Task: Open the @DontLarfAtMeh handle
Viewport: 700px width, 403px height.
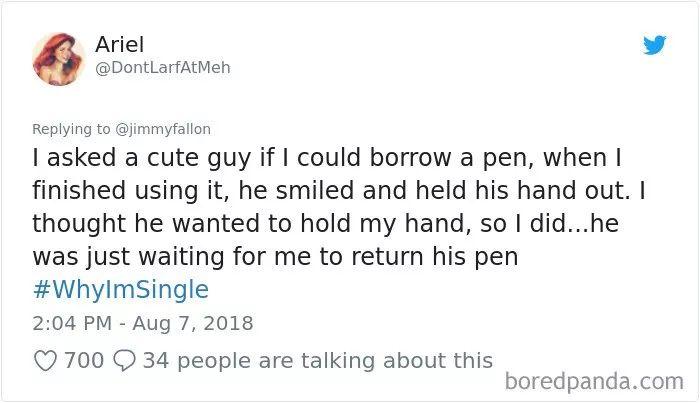Action: [168, 68]
